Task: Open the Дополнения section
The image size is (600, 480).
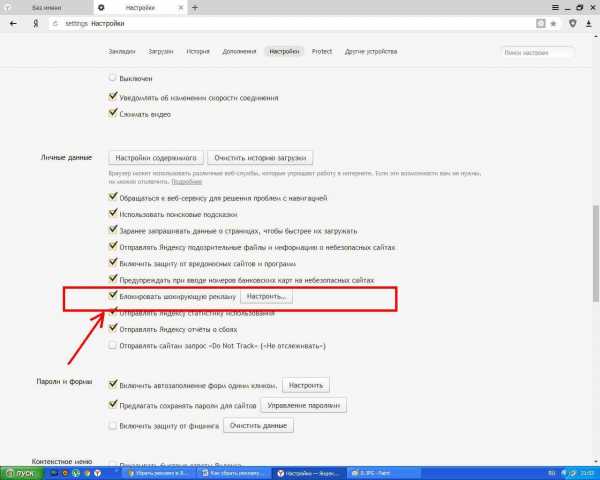Action: coord(239,52)
